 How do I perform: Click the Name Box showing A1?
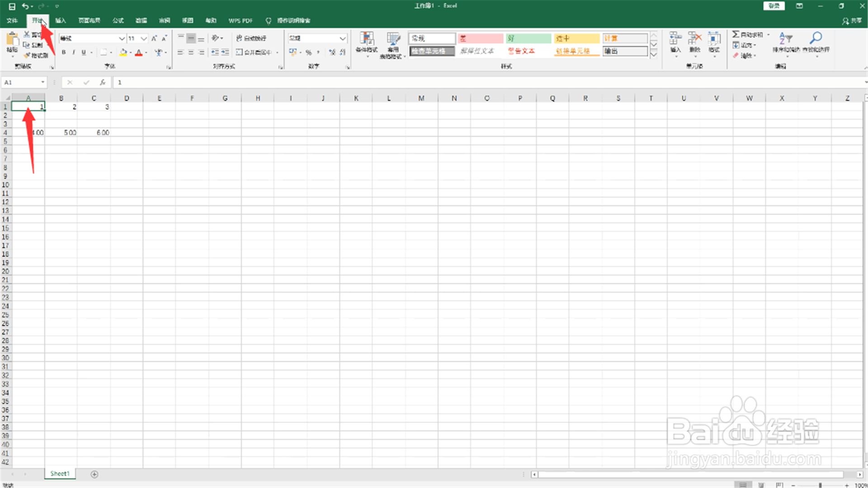click(x=24, y=82)
